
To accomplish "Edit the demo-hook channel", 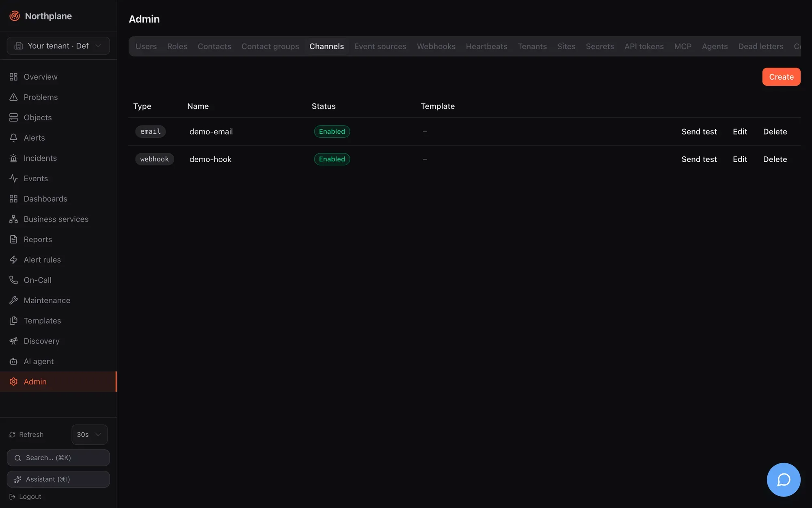I will click(x=740, y=159).
